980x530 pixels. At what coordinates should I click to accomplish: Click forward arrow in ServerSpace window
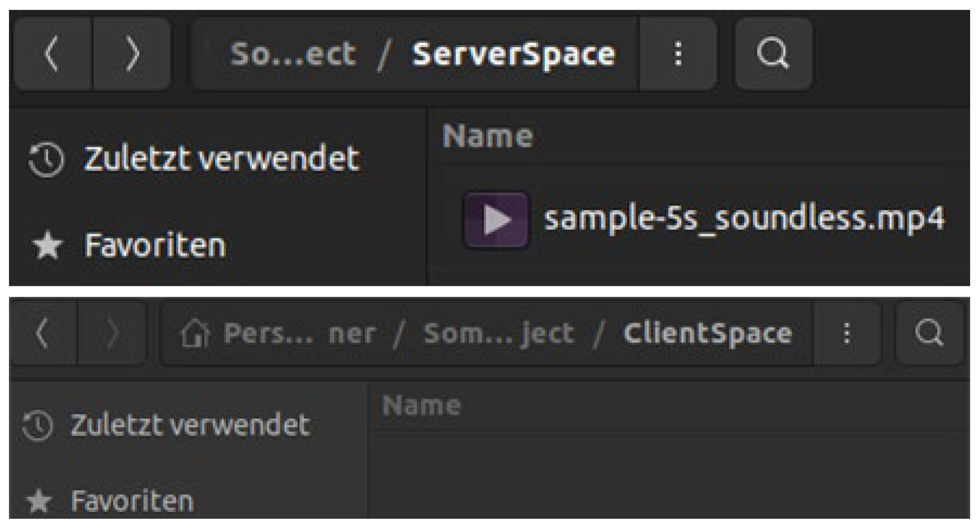tap(132, 54)
